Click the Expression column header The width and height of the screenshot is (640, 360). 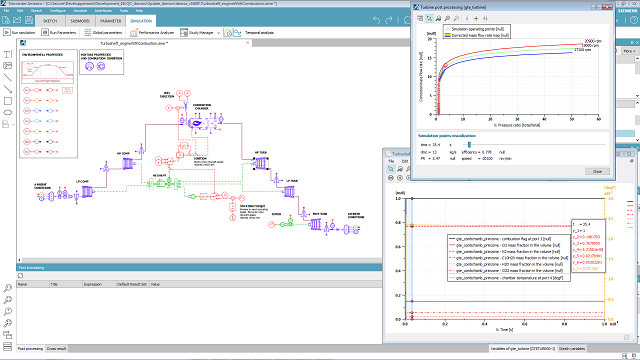(99, 284)
